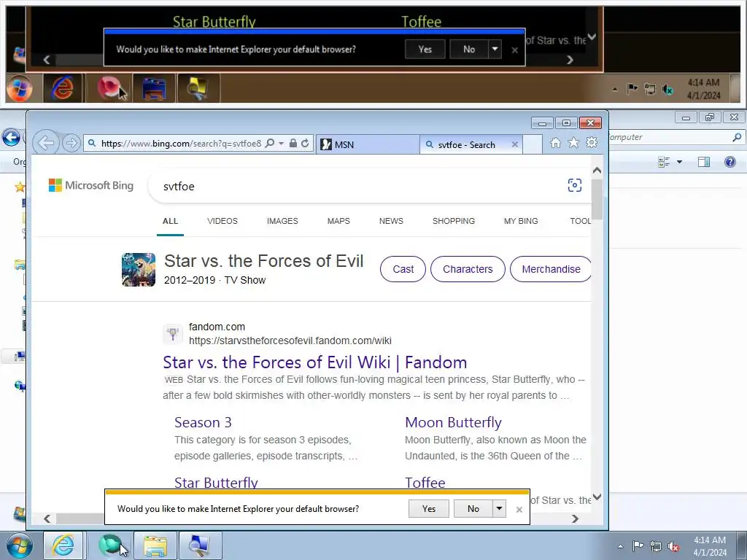The width and height of the screenshot is (747, 560).
Task: Click Yes in main default browser prompt
Action: [x=429, y=508]
